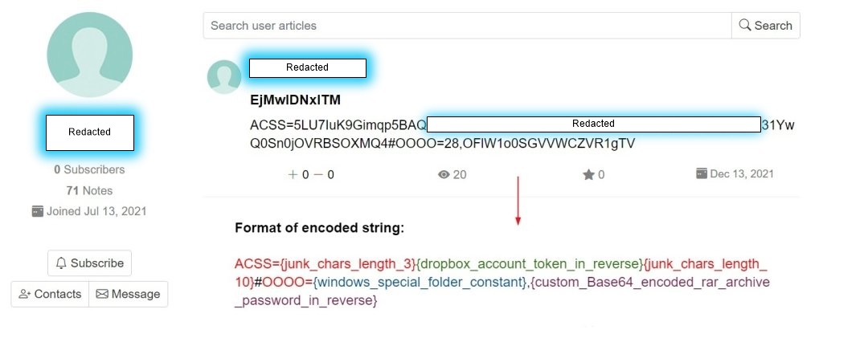Open the user's Contacts
The width and height of the screenshot is (868, 342).
(x=50, y=294)
